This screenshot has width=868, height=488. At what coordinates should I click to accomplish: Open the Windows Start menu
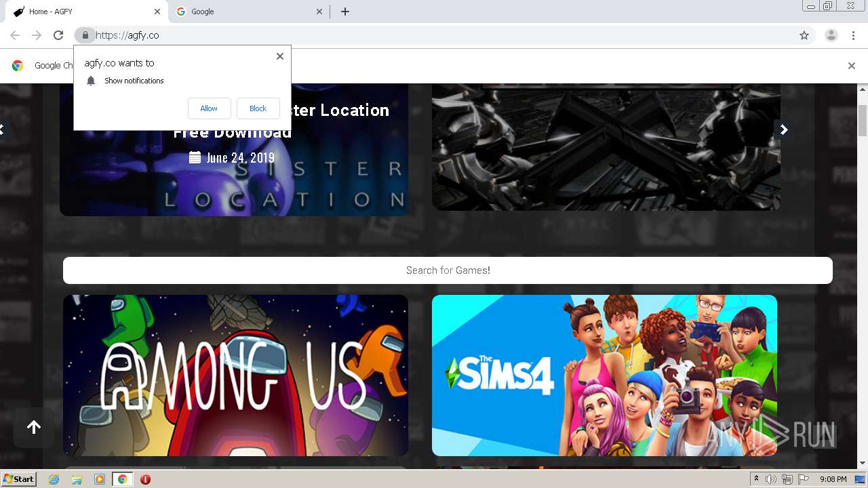19,479
